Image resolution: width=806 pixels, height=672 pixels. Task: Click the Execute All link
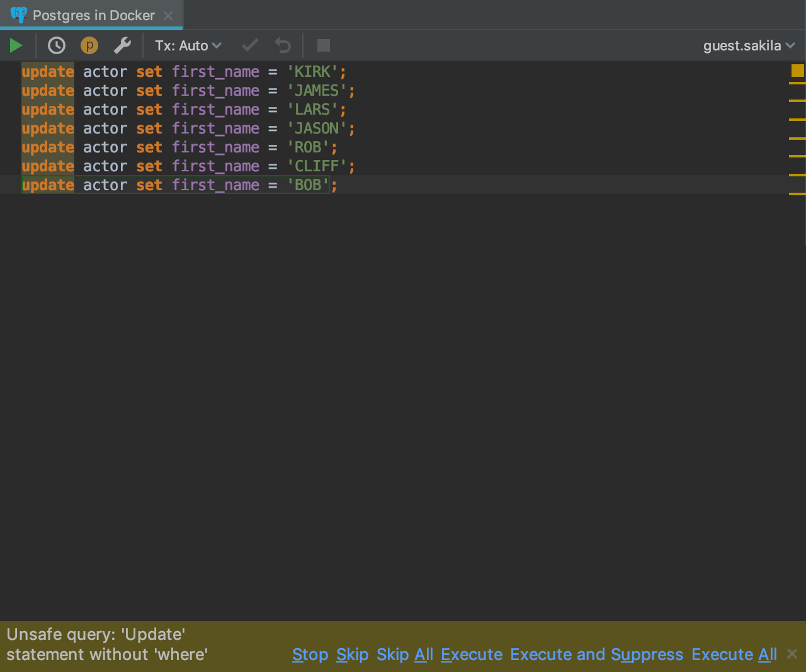point(734,654)
